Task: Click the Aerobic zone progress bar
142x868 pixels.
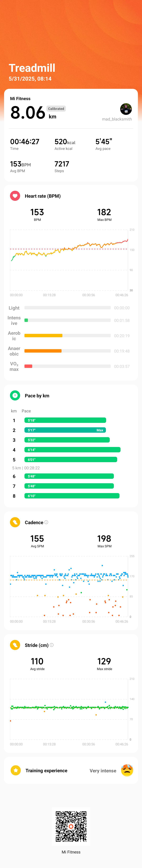Action: coord(68,336)
